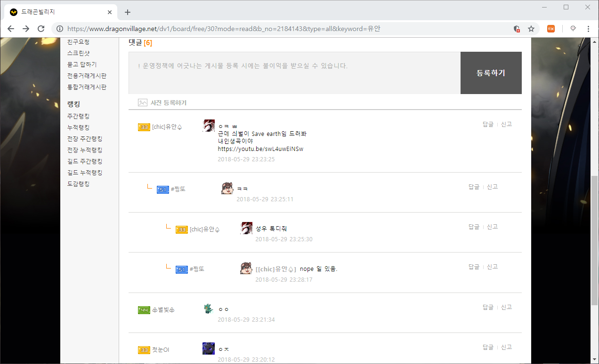Click the green dragon avatar of 별빛

(x=209, y=309)
